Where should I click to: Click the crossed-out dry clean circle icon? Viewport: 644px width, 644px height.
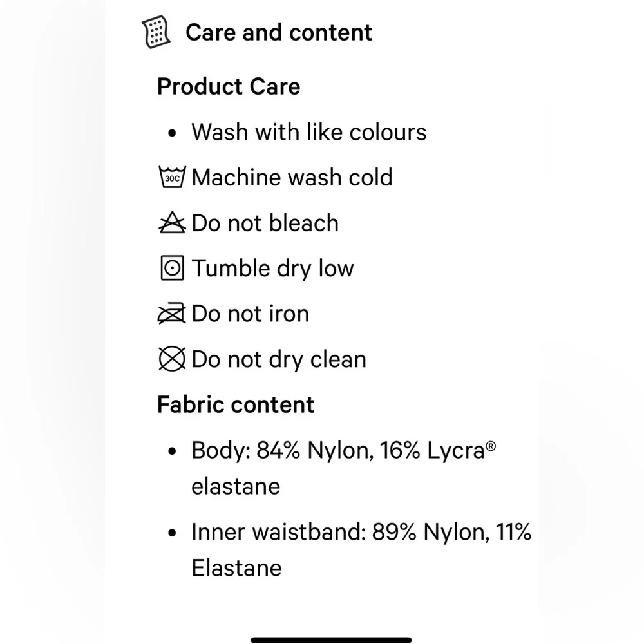pos(172,359)
